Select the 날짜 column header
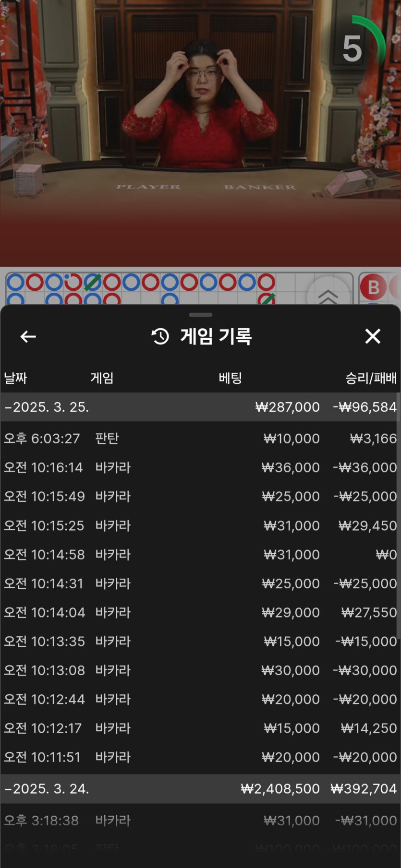Image resolution: width=401 pixels, height=868 pixels. 15,378
